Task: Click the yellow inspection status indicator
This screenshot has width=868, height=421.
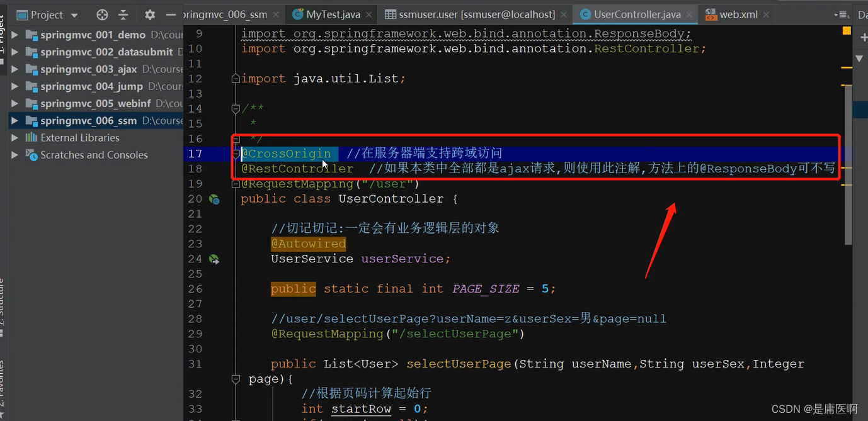Action: [847, 30]
